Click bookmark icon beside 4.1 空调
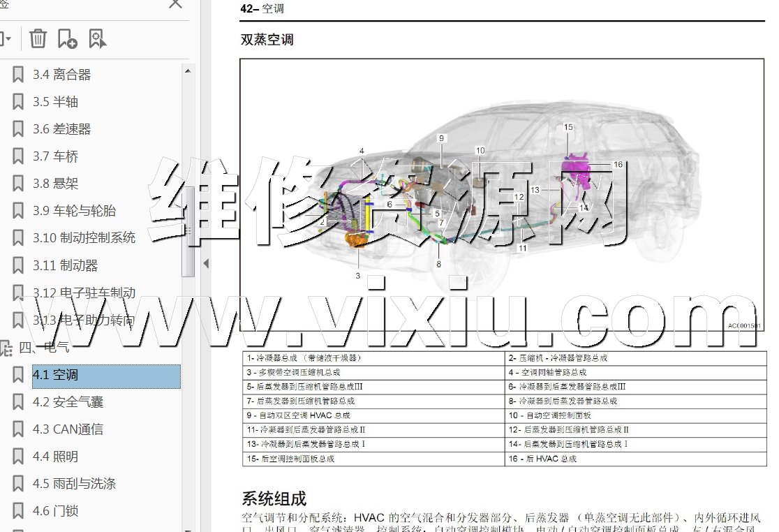779x532 pixels. point(19,376)
